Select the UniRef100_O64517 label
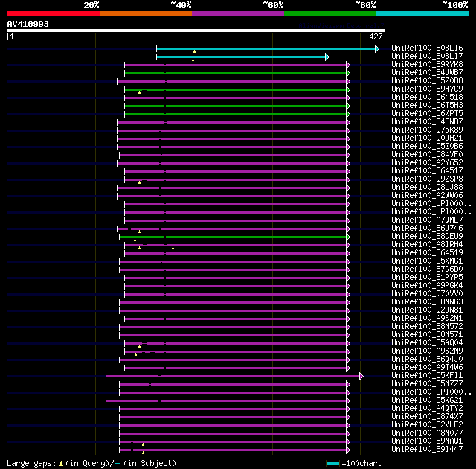476x469 pixels. (427, 170)
